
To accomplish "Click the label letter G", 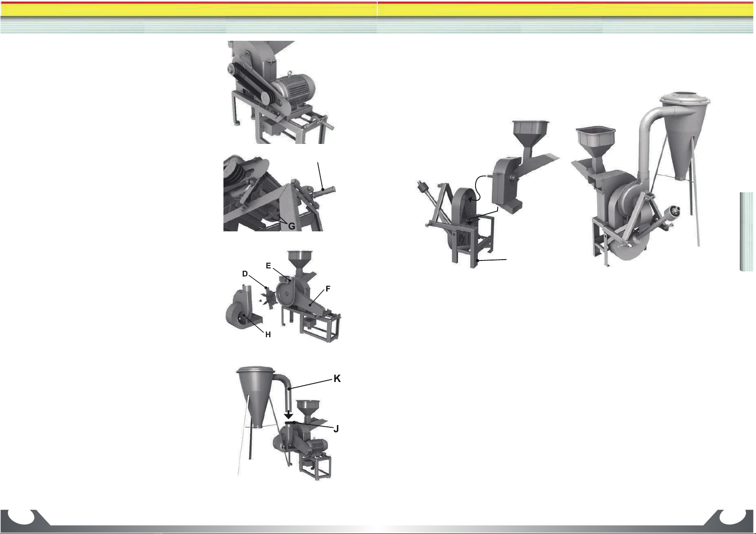I will coord(292,226).
